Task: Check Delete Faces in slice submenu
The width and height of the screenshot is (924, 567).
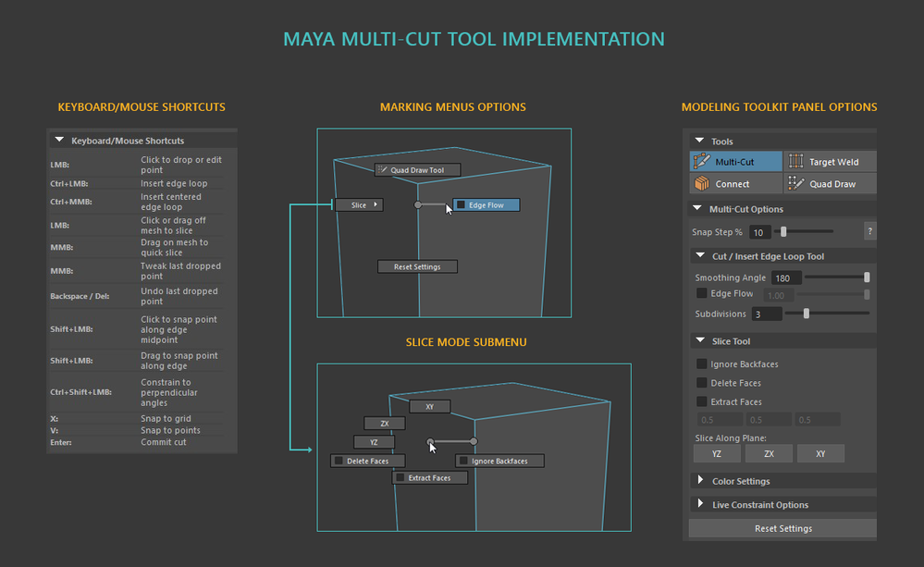Action: [339, 461]
